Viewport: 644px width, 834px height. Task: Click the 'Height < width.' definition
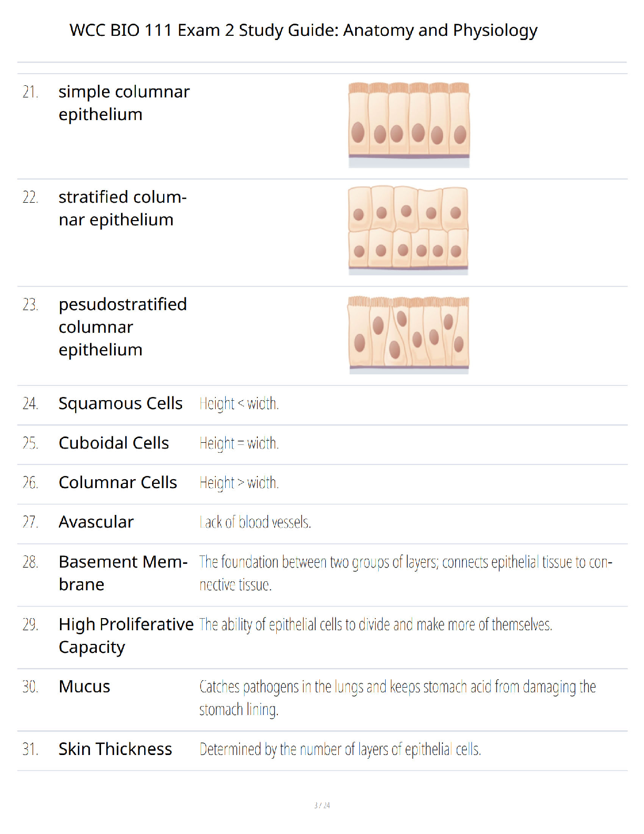tap(239, 404)
